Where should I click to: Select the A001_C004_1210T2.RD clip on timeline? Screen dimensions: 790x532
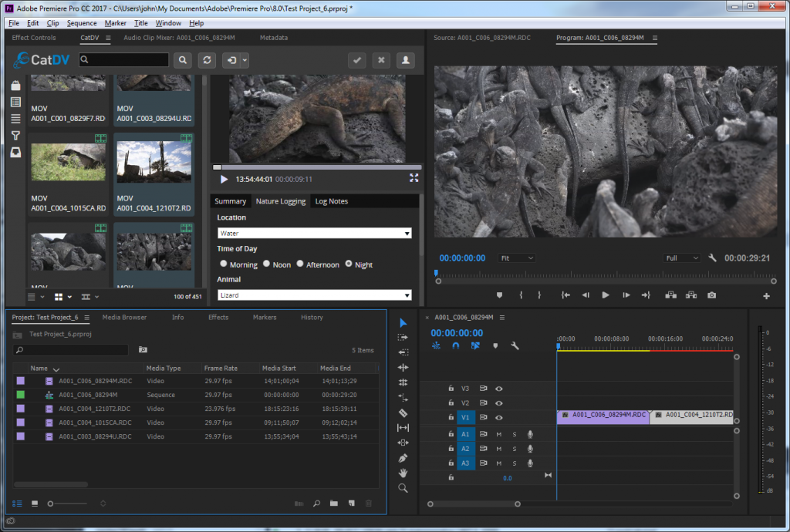[692, 416]
